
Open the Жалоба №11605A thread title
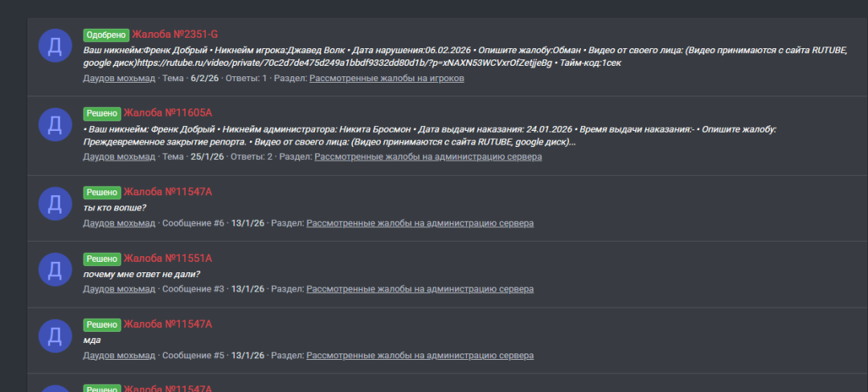pyautogui.click(x=173, y=113)
